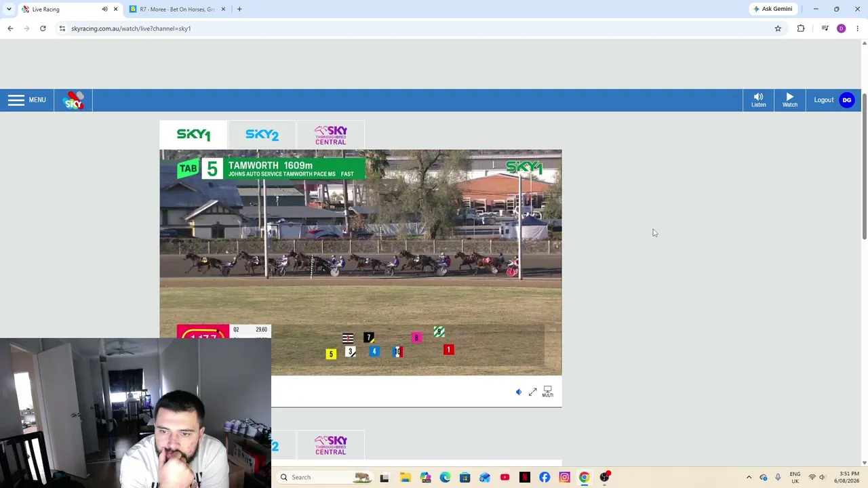This screenshot has height=488, width=868.
Task: Mute the Live Racing tab audio
Action: click(x=104, y=9)
